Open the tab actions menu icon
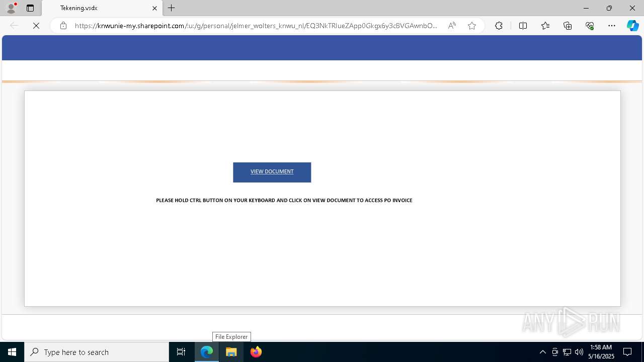 tap(30, 8)
